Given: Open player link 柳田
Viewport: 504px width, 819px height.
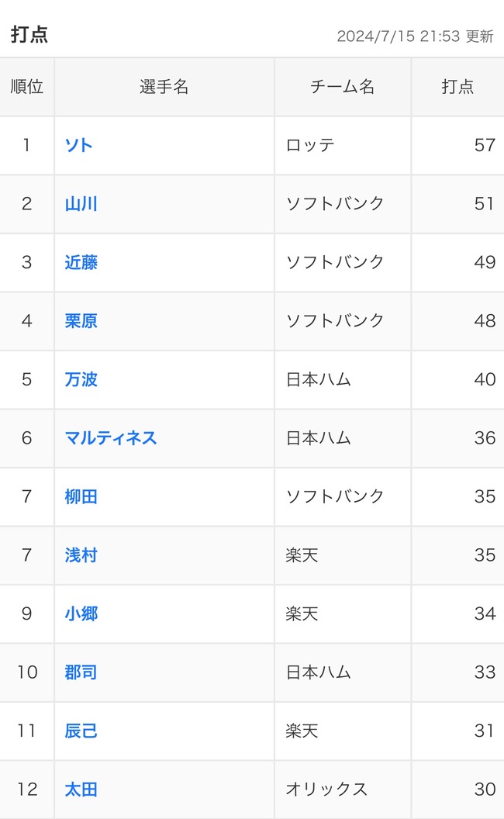Looking at the screenshot, I should (x=81, y=496).
